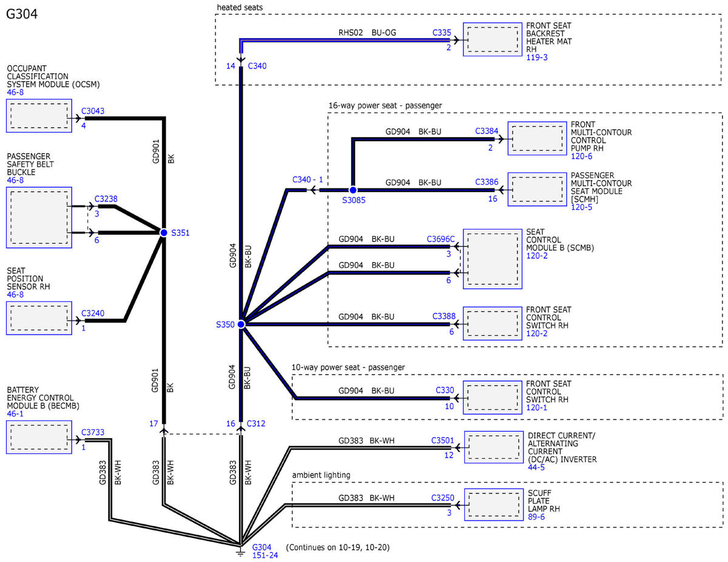Click the G304 ground symbol
This screenshot has height=562, width=728.
(x=240, y=553)
